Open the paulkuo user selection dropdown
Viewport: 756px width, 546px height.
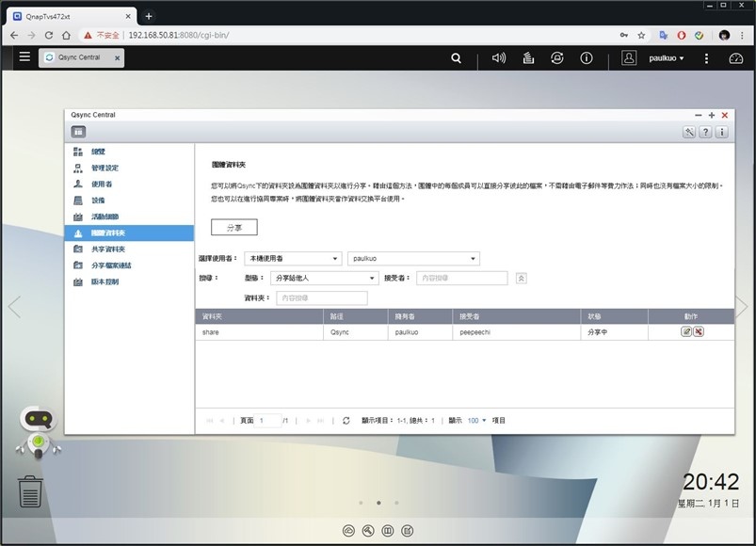pyautogui.click(x=413, y=258)
